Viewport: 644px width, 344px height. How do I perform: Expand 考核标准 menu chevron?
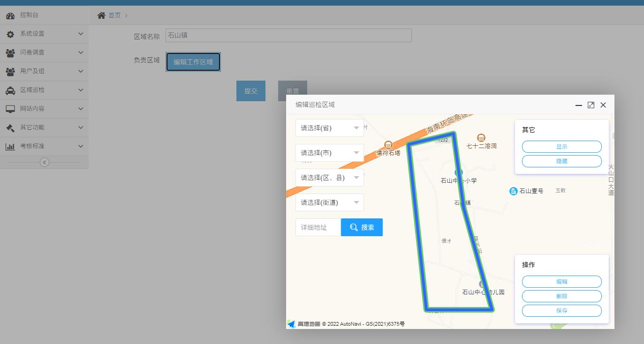tap(81, 146)
